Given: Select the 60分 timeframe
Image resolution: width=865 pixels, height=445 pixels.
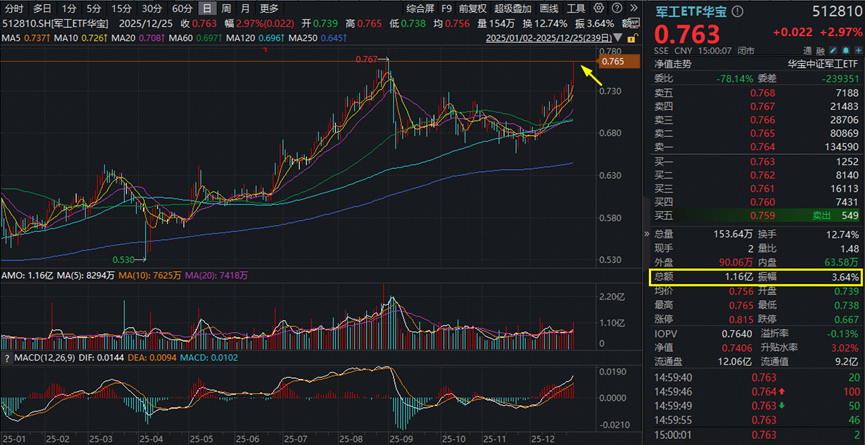Looking at the screenshot, I should coord(182,8).
